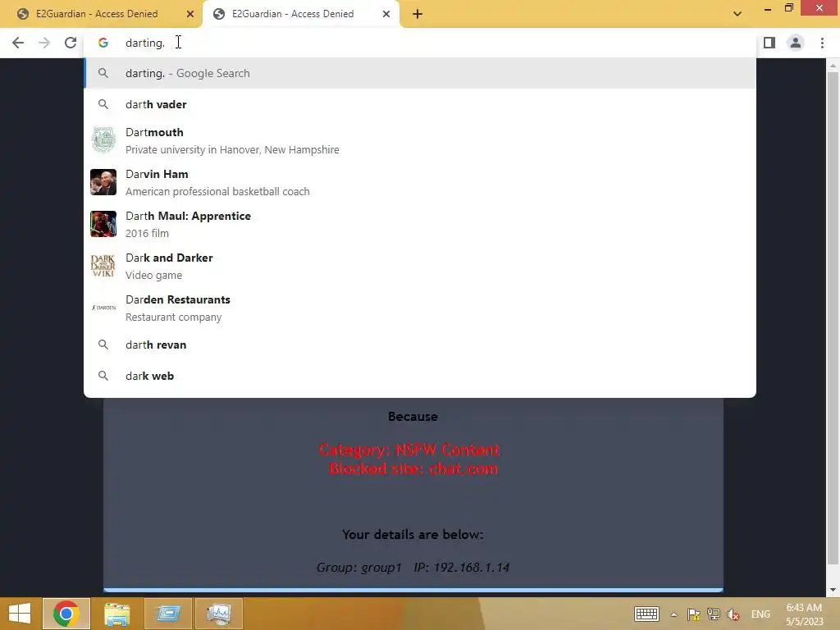The image size is (840, 630).
Task: Click the Google icon in the address bar
Action: click(103, 43)
